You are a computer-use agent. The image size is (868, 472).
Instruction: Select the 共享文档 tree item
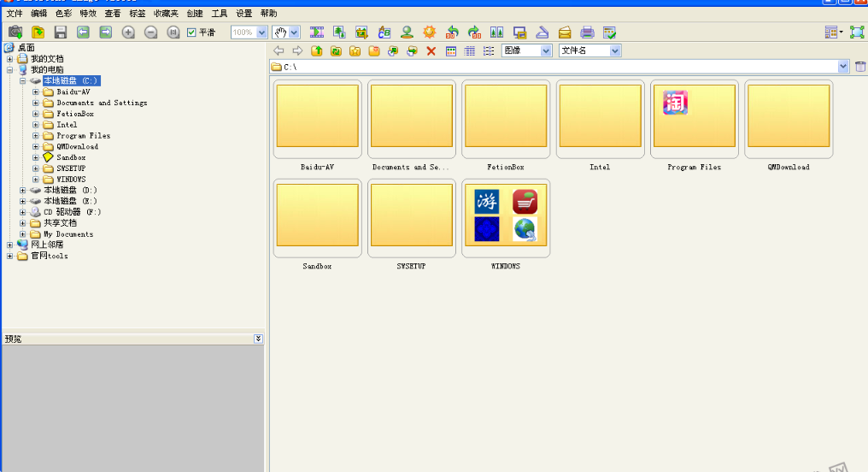[x=61, y=223]
